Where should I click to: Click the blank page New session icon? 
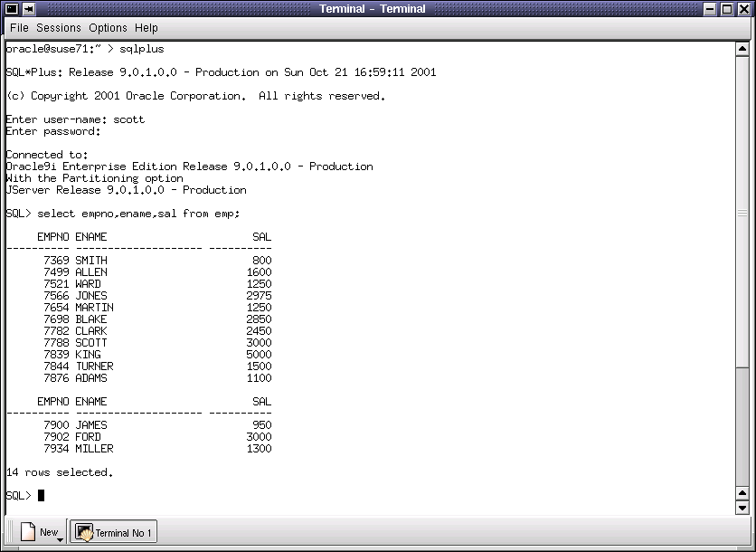pyautogui.click(x=28, y=532)
